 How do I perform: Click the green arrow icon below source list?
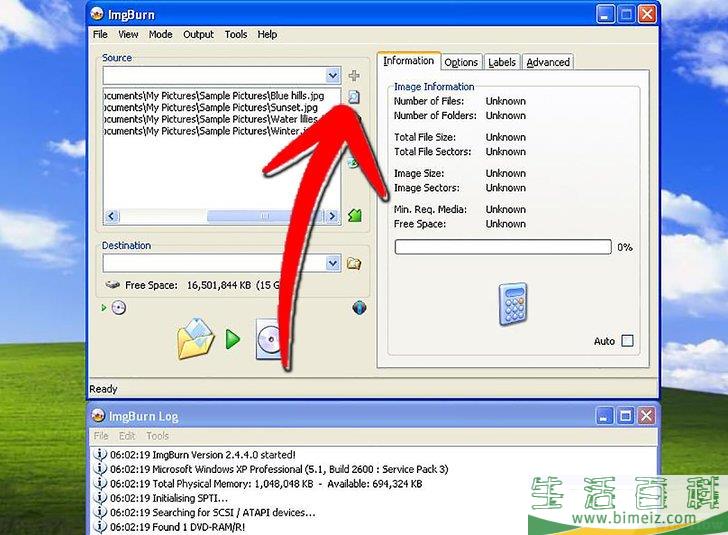tap(355, 215)
